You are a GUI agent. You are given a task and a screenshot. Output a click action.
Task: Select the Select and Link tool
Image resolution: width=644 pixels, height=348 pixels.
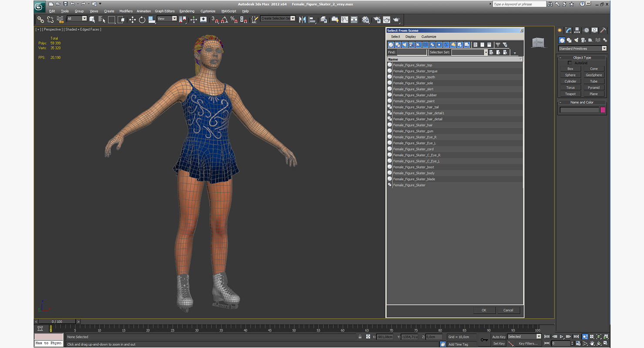tap(40, 19)
